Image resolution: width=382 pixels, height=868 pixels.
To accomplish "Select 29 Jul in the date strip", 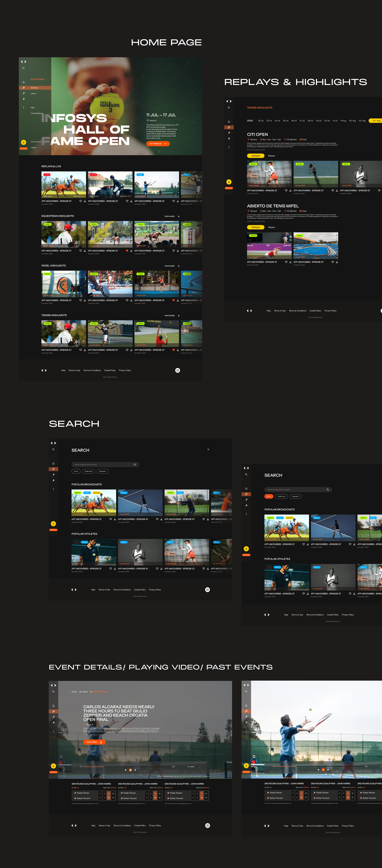I will pyautogui.click(x=318, y=121).
